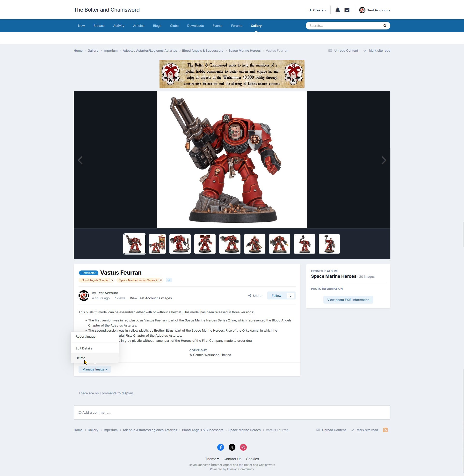The image size is (464, 476).
Task: Click the orange RSS feed icon
Action: 385,430
